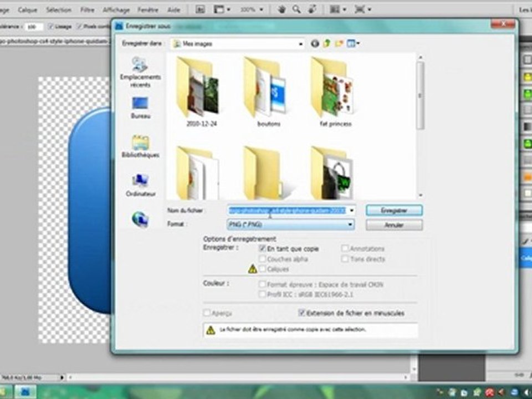Screen dimensions: 532x399
Task: Select the unnamed folder below fat princess
Action: pyautogui.click(x=332, y=173)
